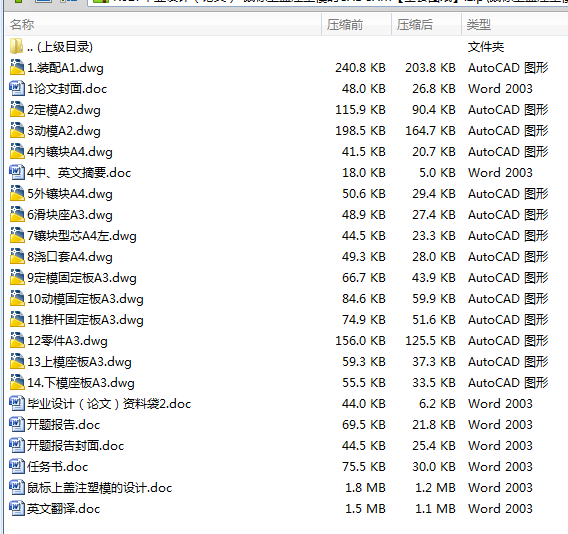The width and height of the screenshot is (568, 534).
Task: Select the parent directory folder icon
Action: (17, 46)
